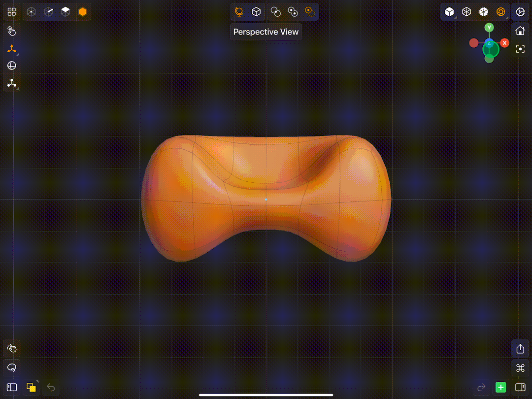Toggle the orange render shading icon
The height and width of the screenshot is (399, 532).
[501, 12]
